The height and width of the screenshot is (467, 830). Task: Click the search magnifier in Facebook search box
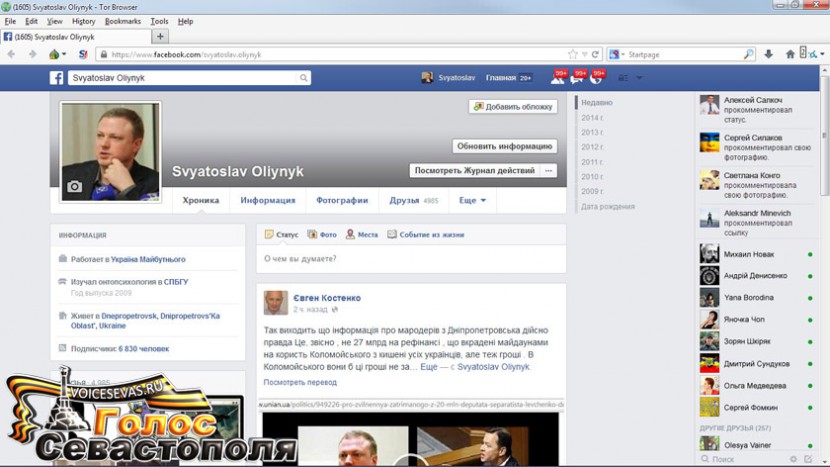click(x=303, y=78)
